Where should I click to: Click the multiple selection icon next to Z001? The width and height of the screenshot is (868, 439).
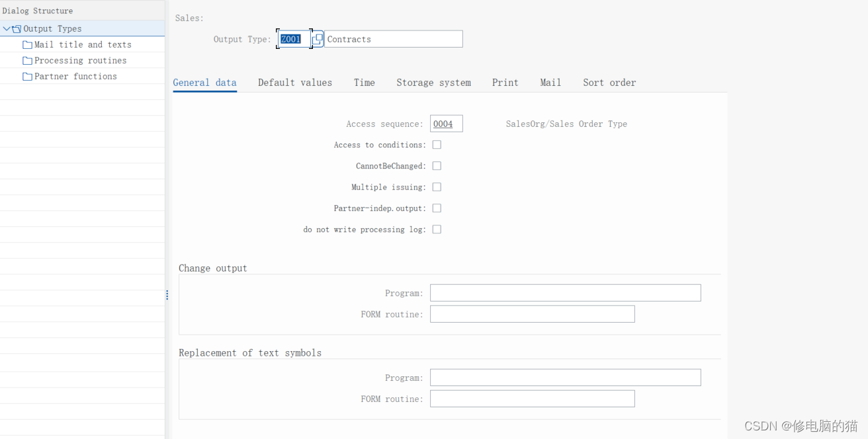(317, 38)
